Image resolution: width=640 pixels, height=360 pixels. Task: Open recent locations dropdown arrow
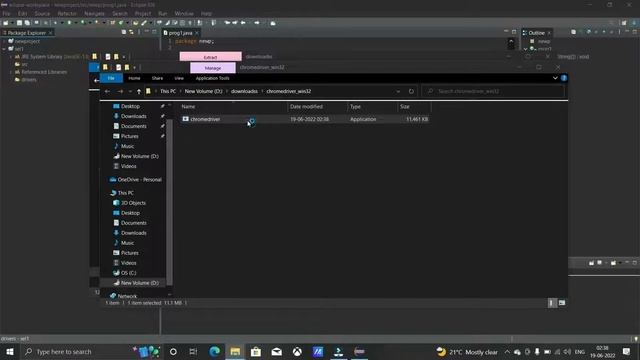pyautogui.click(x=130, y=91)
